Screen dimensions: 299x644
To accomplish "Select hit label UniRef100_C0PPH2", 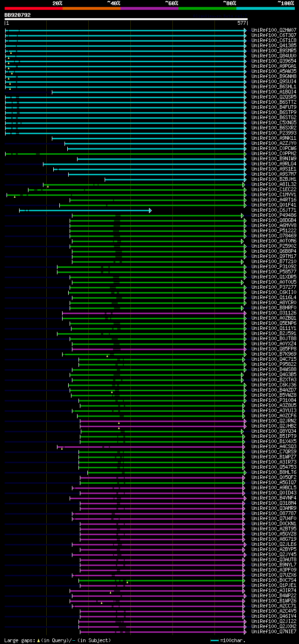I will pos(274,153).
